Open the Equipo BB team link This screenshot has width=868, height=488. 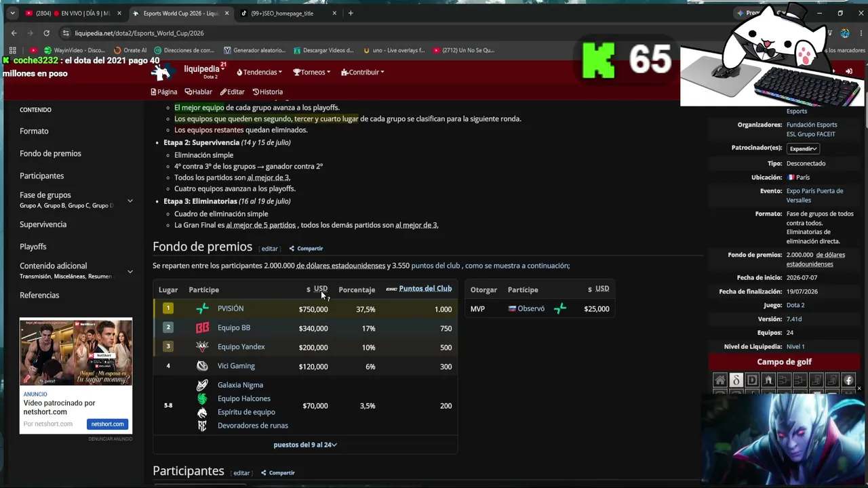[234, 328]
